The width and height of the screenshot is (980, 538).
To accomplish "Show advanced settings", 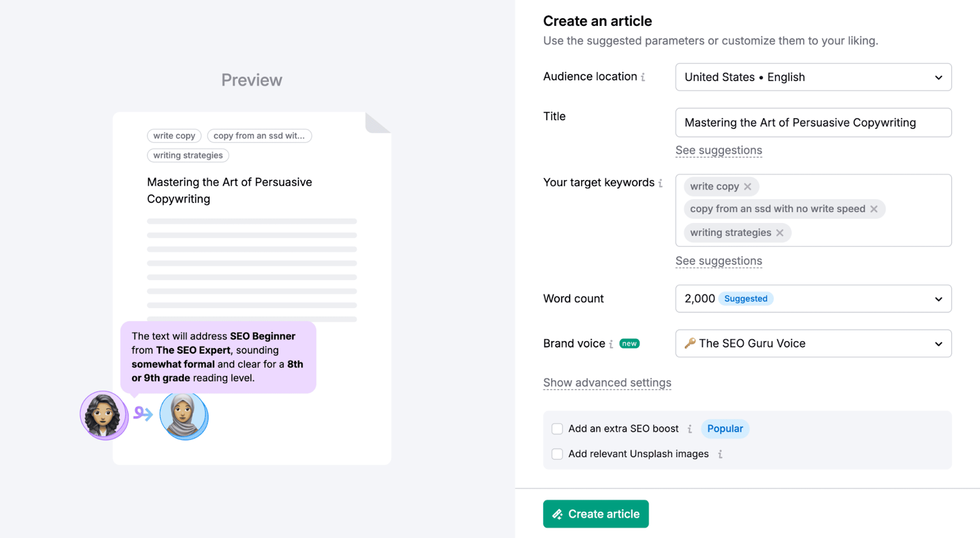I will tap(607, 382).
